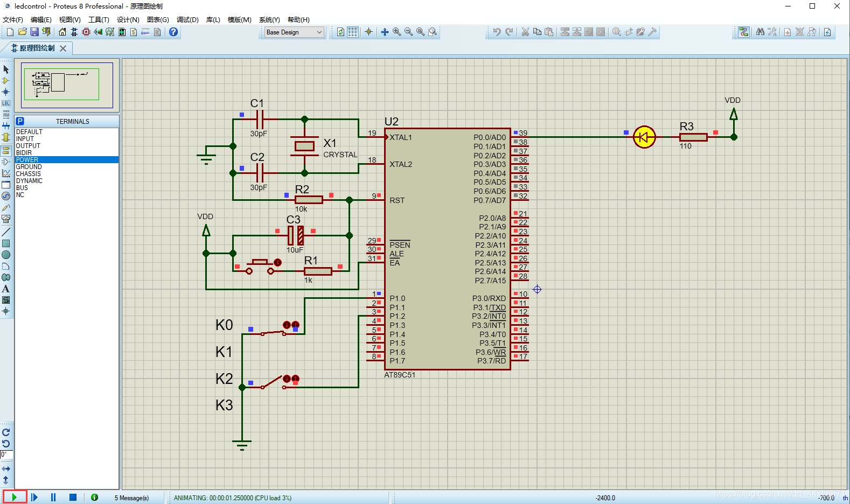Viewport: 850px width, 504px height.
Task: Select GROUND in terminals list
Action: (x=67, y=167)
